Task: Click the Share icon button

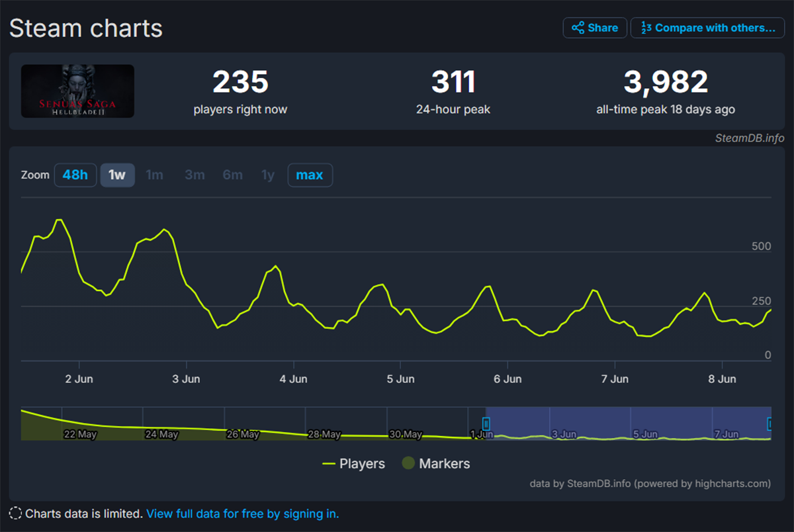Action: click(595, 28)
